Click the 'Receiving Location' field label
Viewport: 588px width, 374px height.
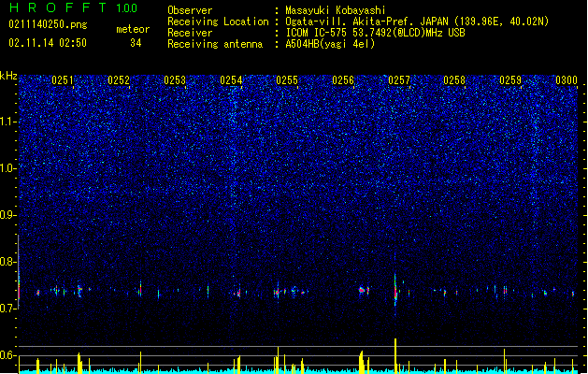(218, 22)
